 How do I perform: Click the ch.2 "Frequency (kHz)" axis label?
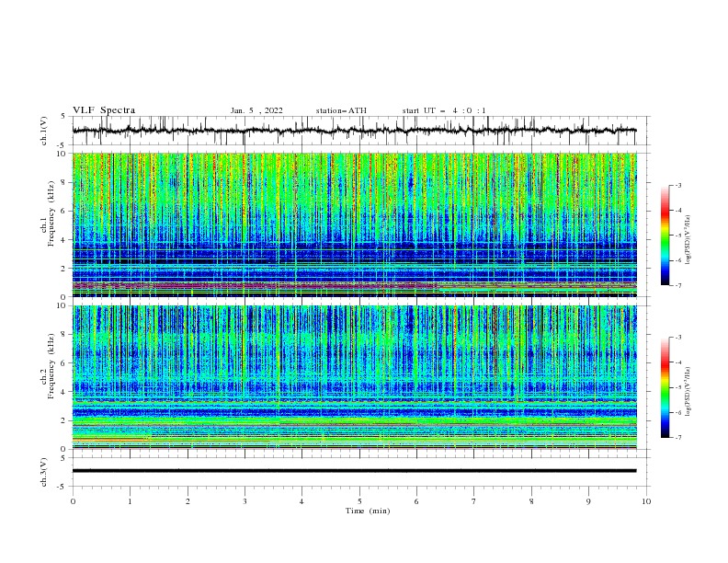pos(51,365)
